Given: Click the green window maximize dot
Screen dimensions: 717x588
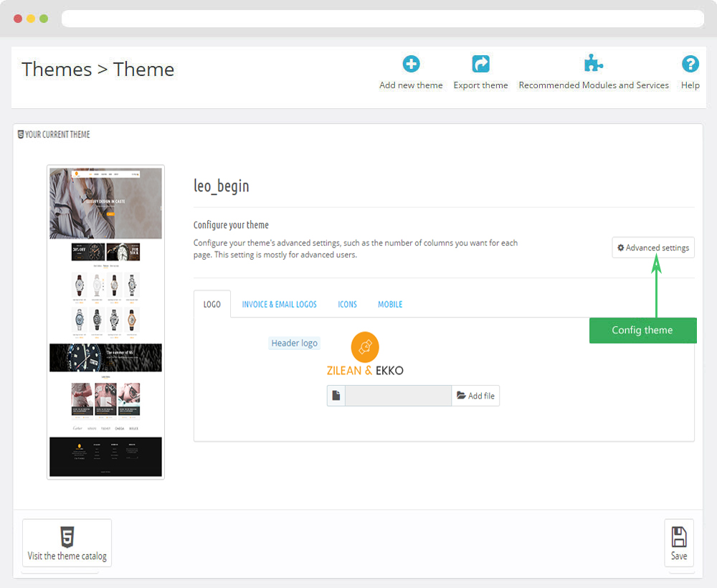Looking at the screenshot, I should click(x=44, y=19).
